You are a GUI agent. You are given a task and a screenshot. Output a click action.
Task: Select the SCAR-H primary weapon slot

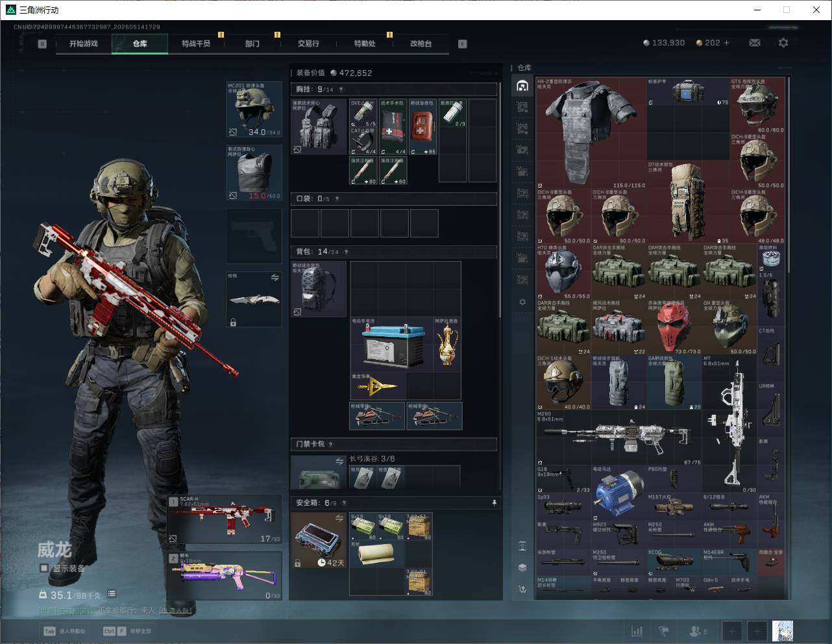click(225, 519)
